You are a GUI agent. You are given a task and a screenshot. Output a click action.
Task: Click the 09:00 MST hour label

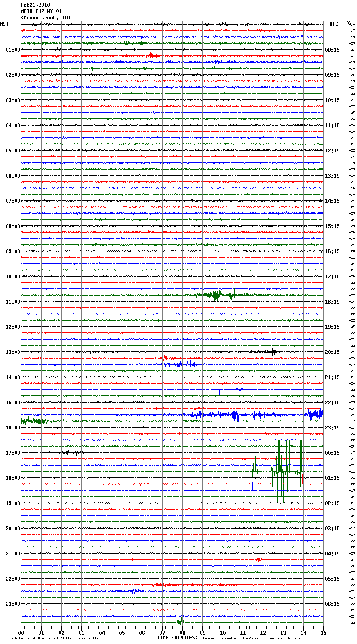(13, 251)
